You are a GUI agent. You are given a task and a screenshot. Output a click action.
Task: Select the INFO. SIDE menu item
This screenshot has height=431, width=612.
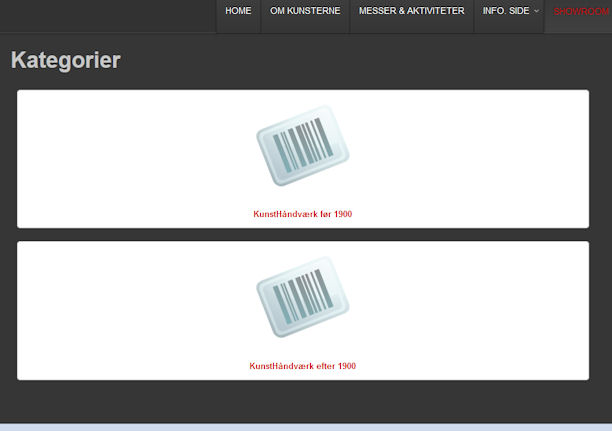[506, 11]
